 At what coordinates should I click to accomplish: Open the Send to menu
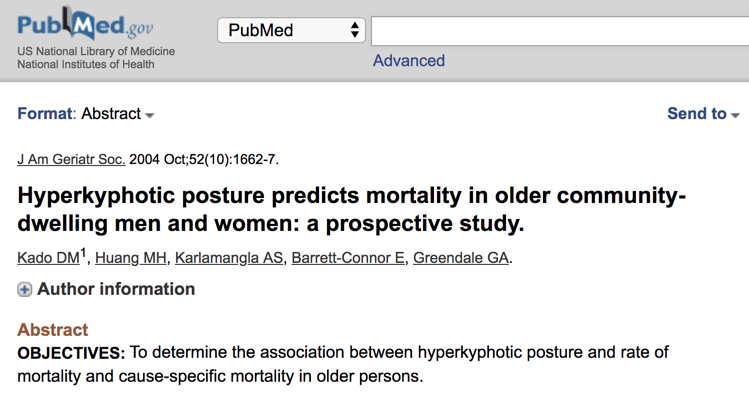coord(703,114)
